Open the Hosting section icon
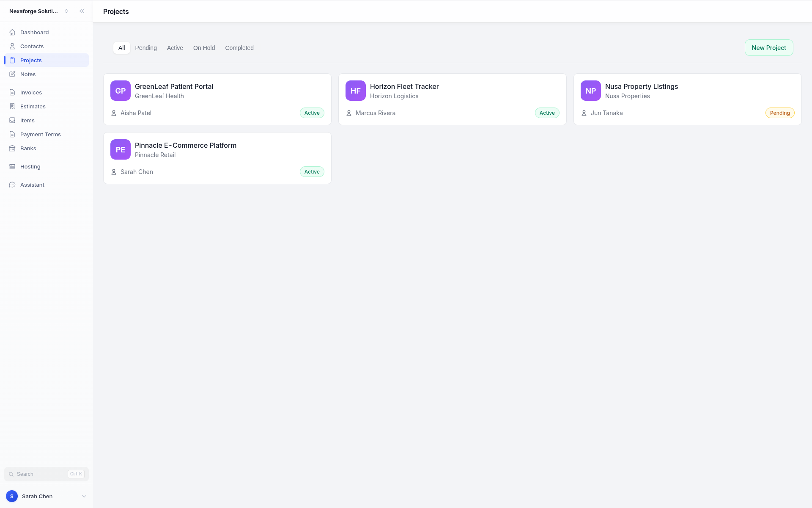The image size is (812, 508). pyautogui.click(x=12, y=166)
